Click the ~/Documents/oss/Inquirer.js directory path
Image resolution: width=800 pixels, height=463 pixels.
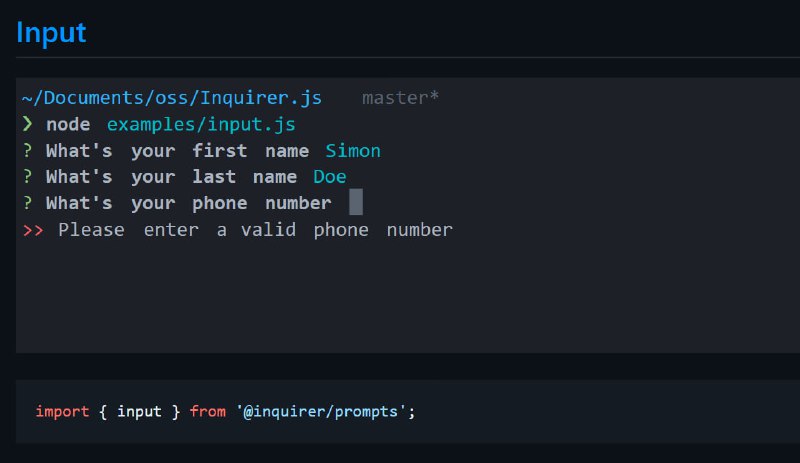tap(171, 98)
